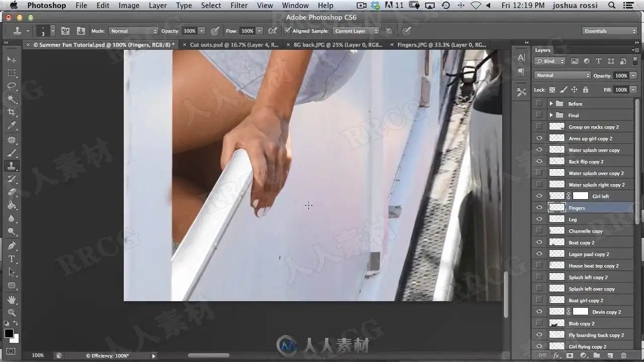The image size is (644, 362).
Task: Open the layer filter Kind dropdown
Action: pos(550,61)
